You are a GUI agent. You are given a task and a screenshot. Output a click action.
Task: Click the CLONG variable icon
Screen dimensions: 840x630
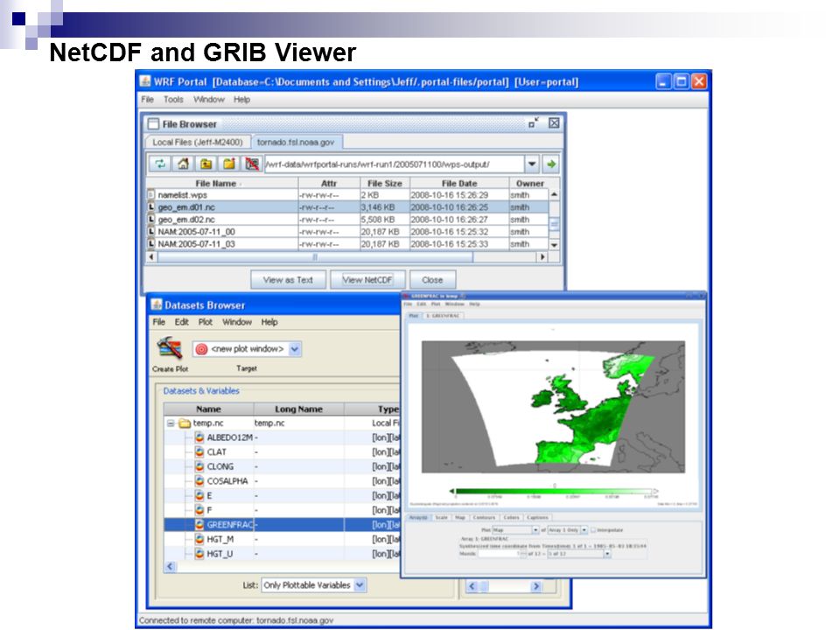(x=199, y=466)
